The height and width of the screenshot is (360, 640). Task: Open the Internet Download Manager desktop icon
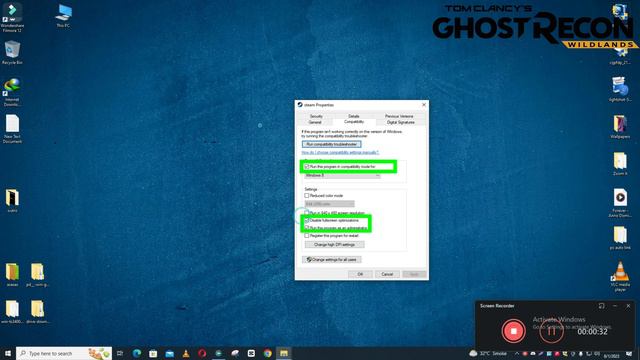pos(12,92)
